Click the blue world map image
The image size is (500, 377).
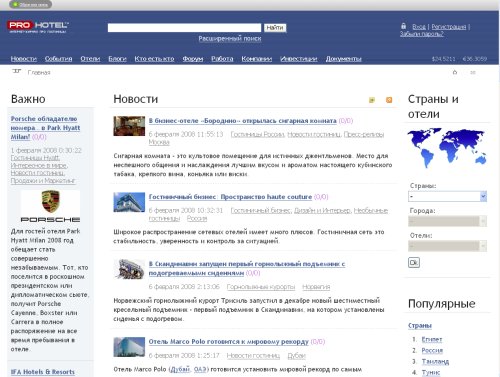tap(447, 148)
